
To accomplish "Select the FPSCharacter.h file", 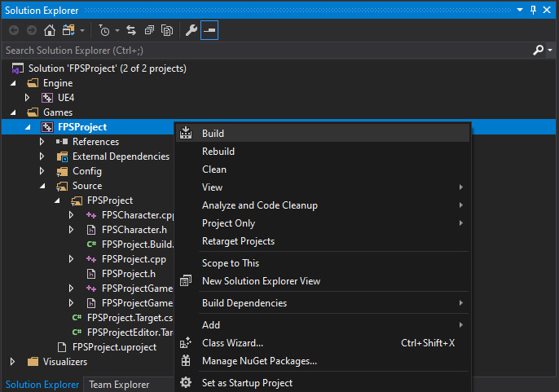I will coord(134,230).
